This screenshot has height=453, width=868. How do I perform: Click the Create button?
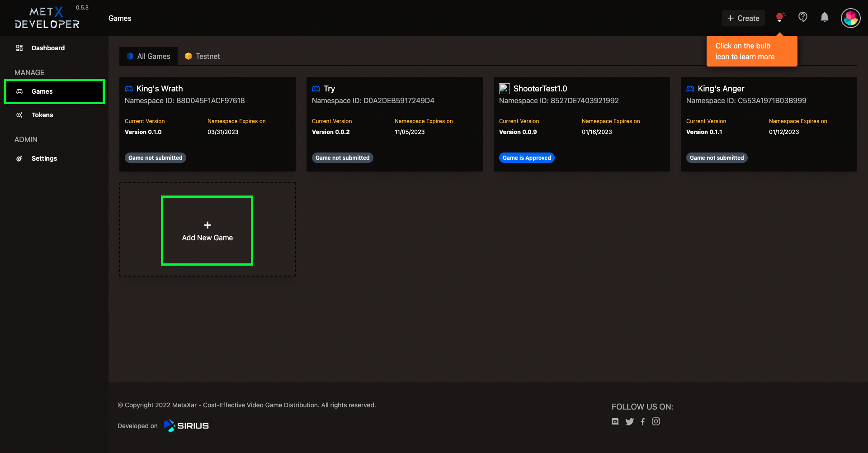(743, 18)
